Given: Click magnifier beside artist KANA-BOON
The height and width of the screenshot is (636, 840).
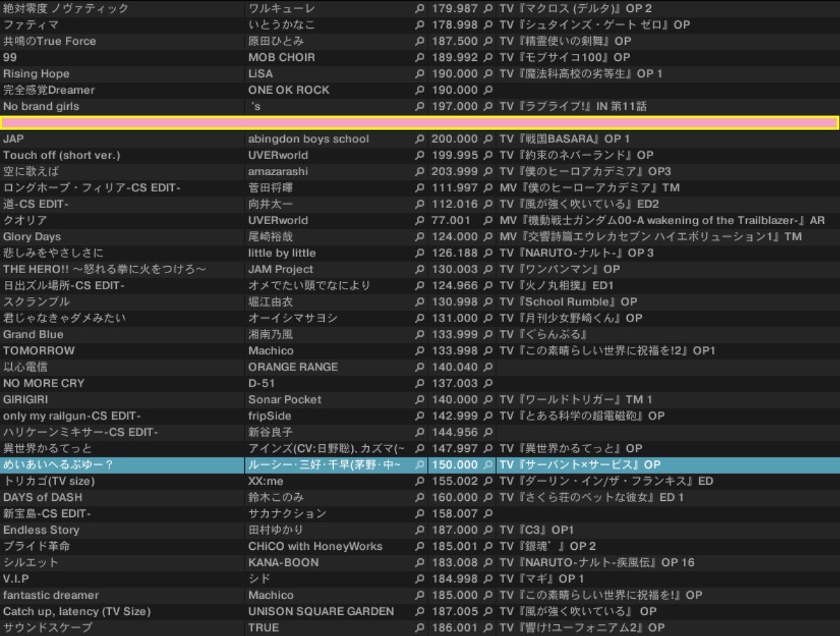Looking at the screenshot, I should (419, 562).
